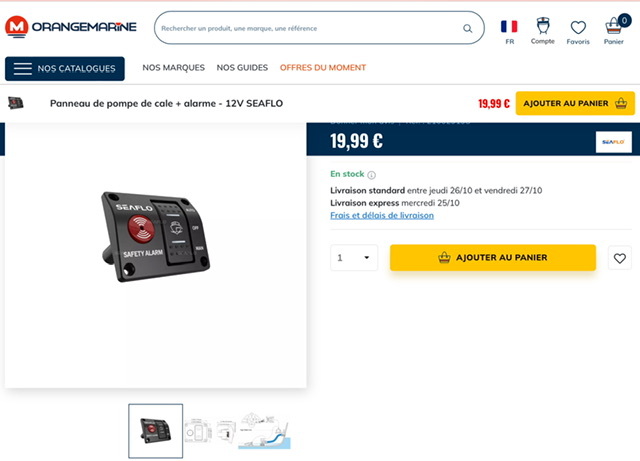Open the quantity dropdown
640x461 pixels.
coord(354,258)
